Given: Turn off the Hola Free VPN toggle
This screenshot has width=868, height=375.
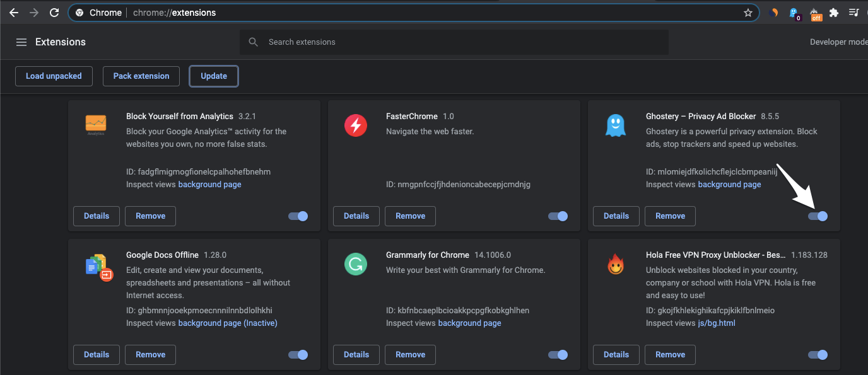Looking at the screenshot, I should pos(818,355).
